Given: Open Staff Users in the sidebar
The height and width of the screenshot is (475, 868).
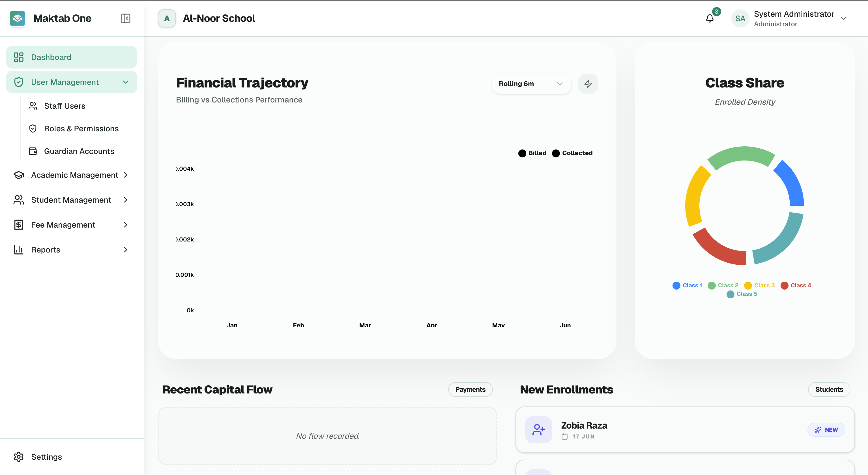Looking at the screenshot, I should (x=65, y=106).
